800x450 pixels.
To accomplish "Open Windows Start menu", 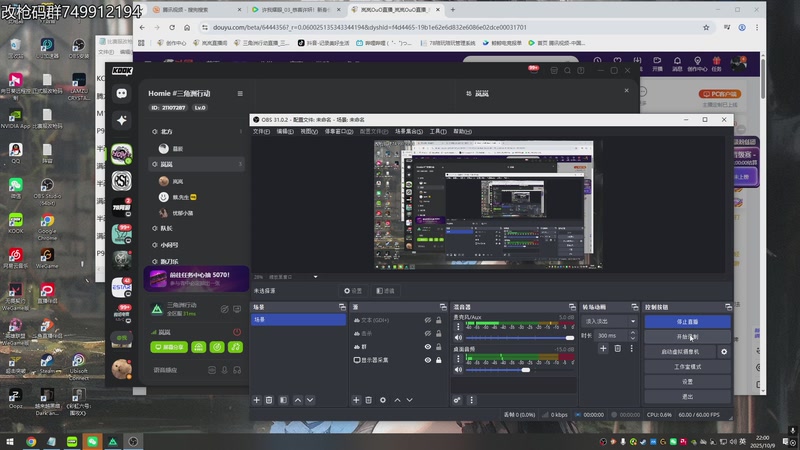I will tap(9, 442).
